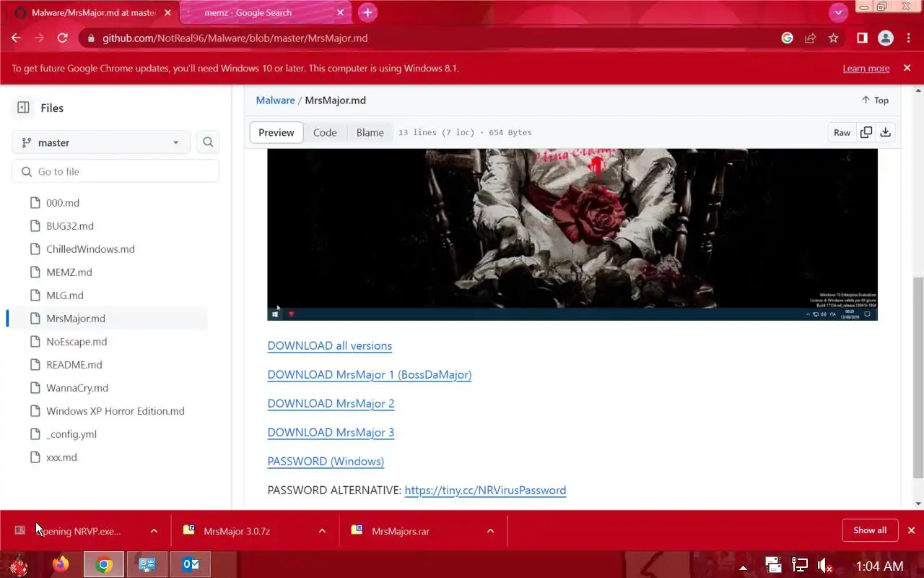Dismiss the Chrome update warning bar
This screenshot has height=578, width=924.
[907, 68]
